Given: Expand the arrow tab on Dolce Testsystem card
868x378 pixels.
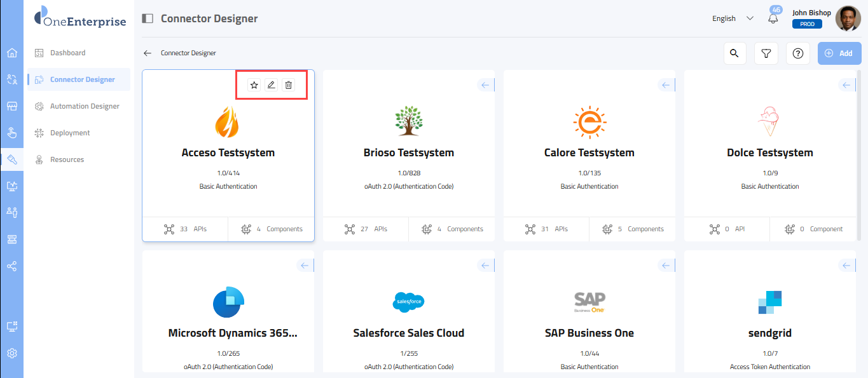Looking at the screenshot, I should [846, 85].
